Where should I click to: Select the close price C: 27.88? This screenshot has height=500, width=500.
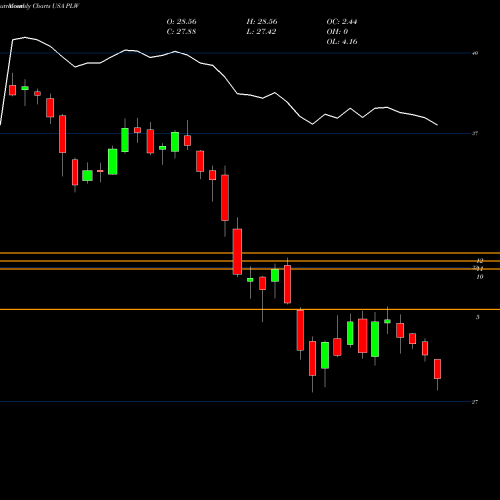(x=181, y=32)
